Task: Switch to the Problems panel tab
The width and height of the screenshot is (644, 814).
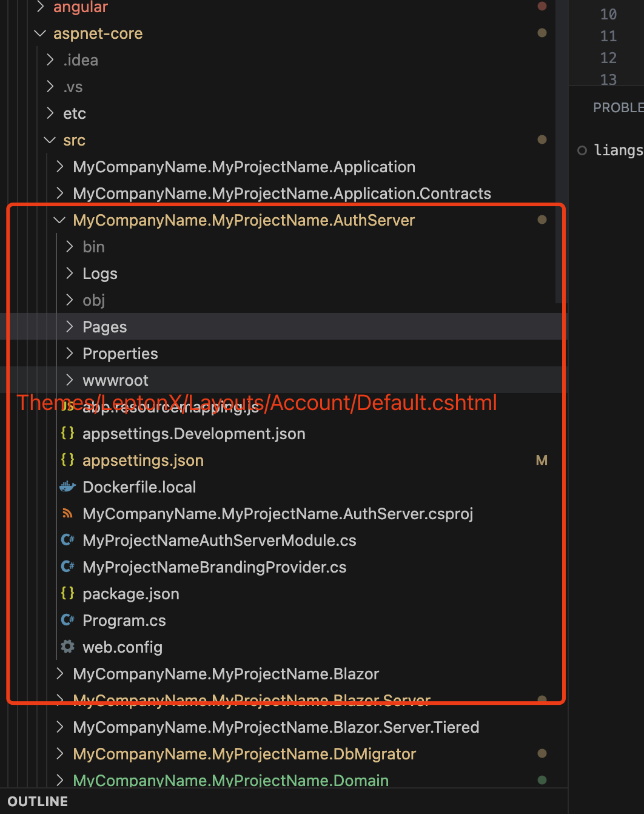Action: (617, 107)
